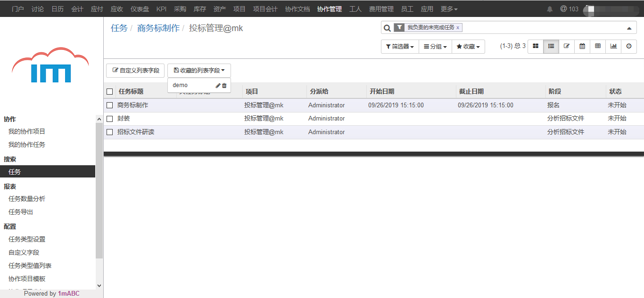Open 日历 in top menu

pos(58,9)
